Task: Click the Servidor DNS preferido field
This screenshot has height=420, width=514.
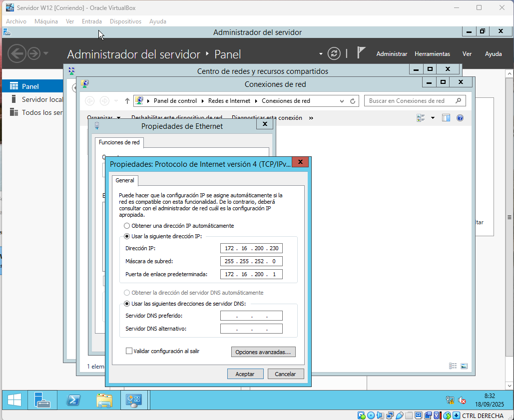Action: 251,316
